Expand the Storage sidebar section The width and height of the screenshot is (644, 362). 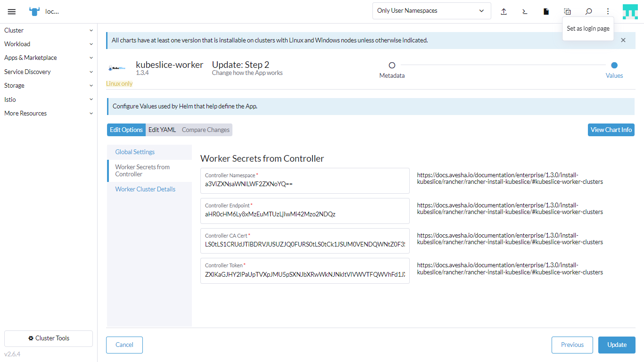coord(49,85)
